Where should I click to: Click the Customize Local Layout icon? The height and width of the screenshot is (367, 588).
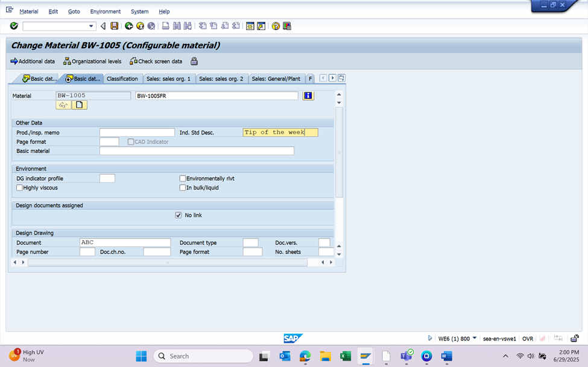click(x=287, y=26)
